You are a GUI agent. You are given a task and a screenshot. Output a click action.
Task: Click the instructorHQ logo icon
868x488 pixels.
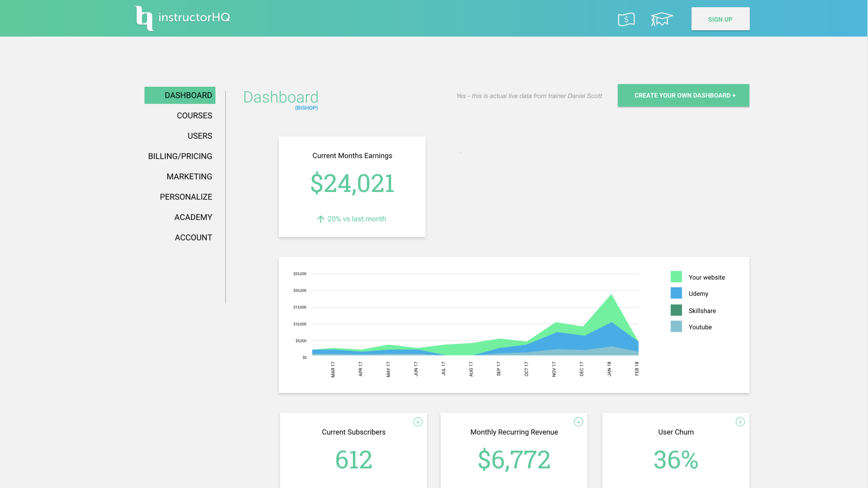click(x=144, y=18)
